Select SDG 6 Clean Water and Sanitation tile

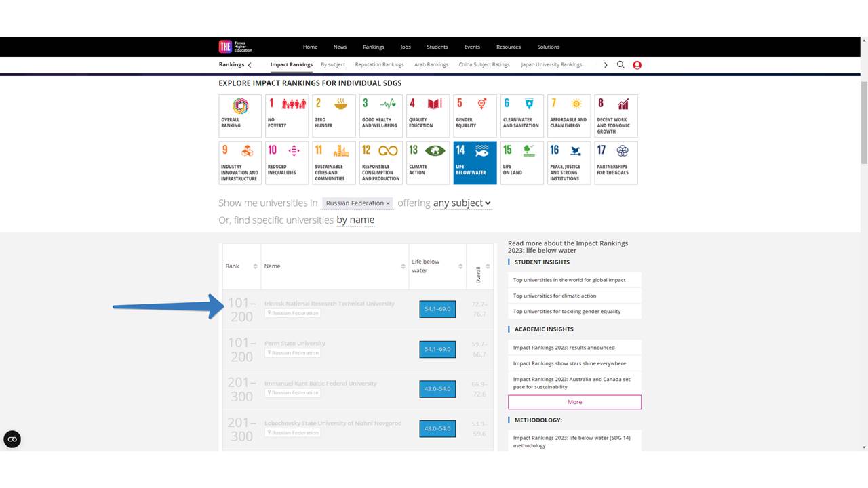tap(522, 116)
